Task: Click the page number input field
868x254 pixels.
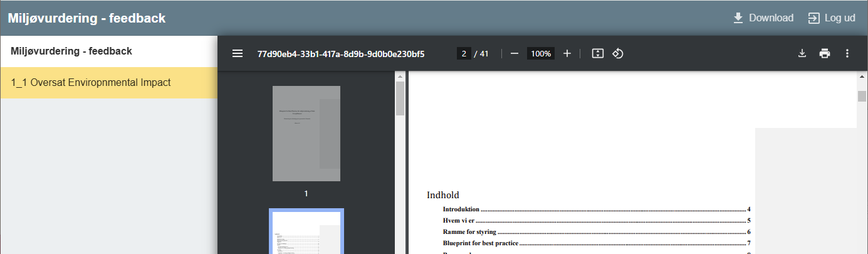Action: [x=464, y=54]
